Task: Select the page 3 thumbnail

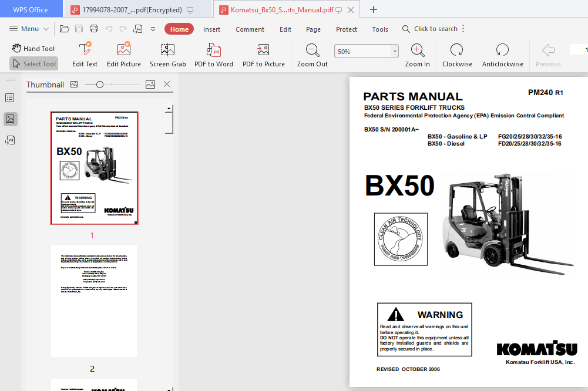Action: click(x=94, y=385)
